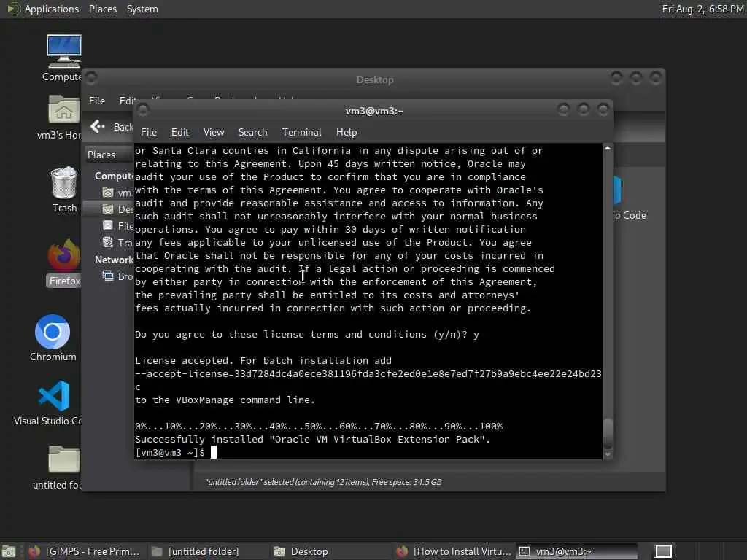Click the terminal vertical scrollbar thumb
This screenshot has height=560, width=747.
pyautogui.click(x=608, y=434)
